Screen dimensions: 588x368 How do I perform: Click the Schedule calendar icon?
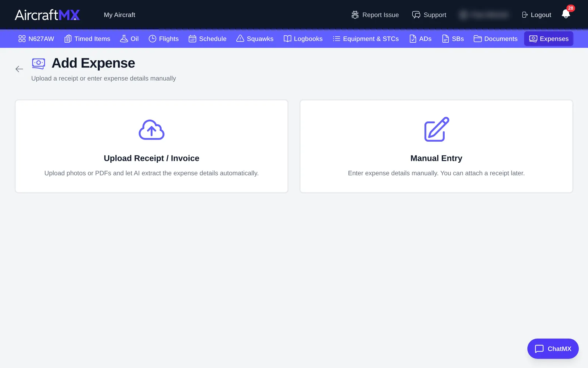point(193,39)
